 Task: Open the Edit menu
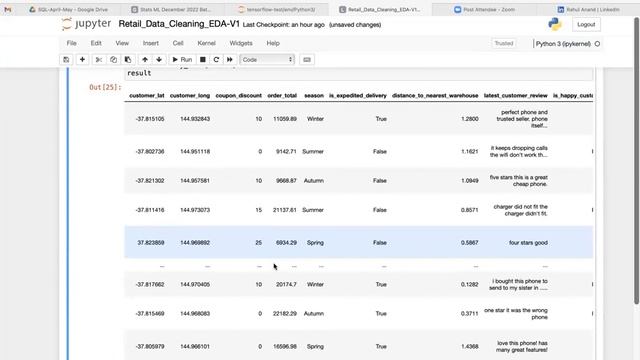click(96, 43)
